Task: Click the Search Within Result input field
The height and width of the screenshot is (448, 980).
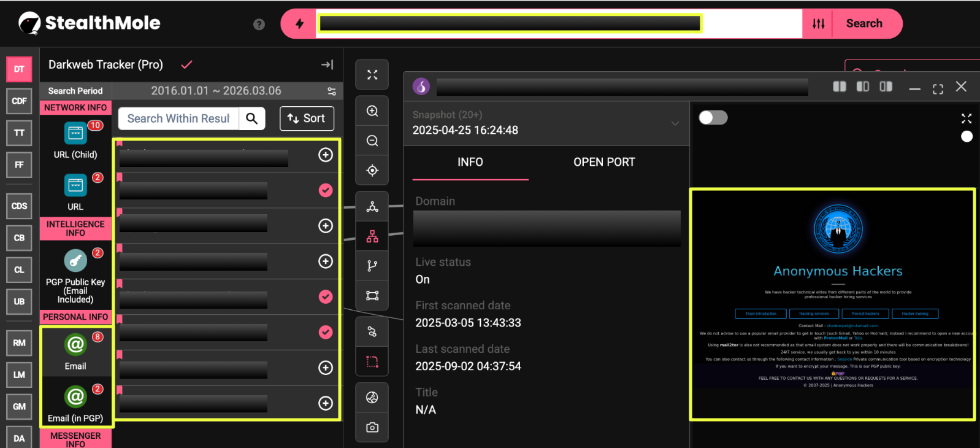Action: point(178,118)
